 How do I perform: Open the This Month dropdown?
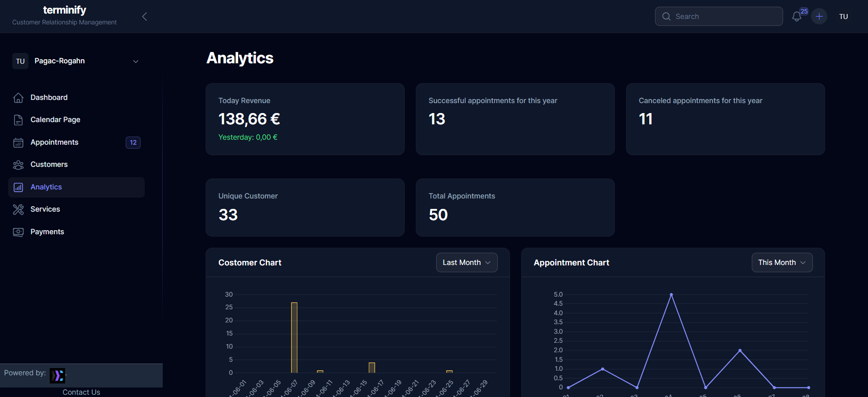coord(782,263)
